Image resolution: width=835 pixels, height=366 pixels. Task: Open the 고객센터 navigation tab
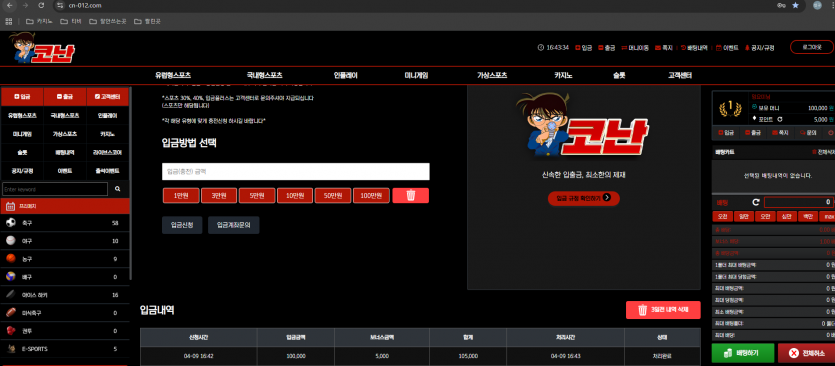click(680, 76)
